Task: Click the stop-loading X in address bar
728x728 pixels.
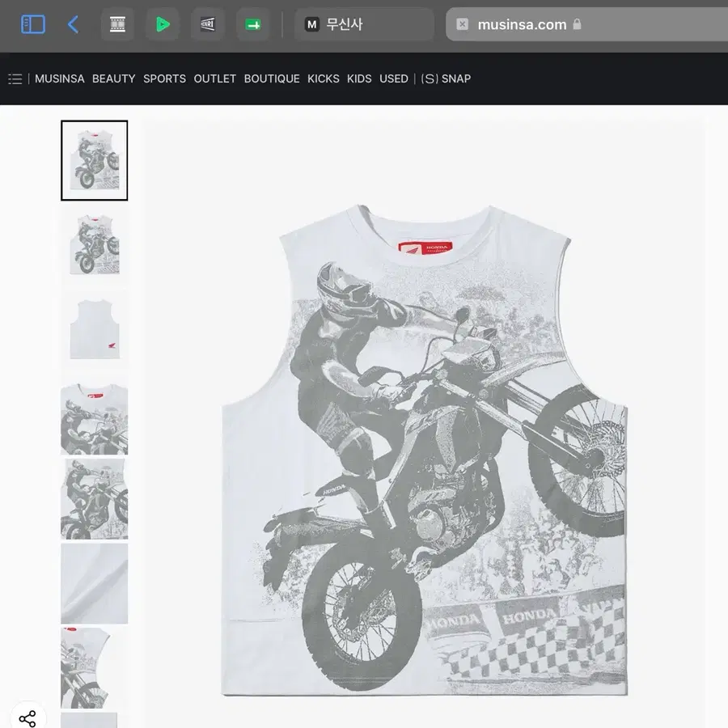Action: 462,24
